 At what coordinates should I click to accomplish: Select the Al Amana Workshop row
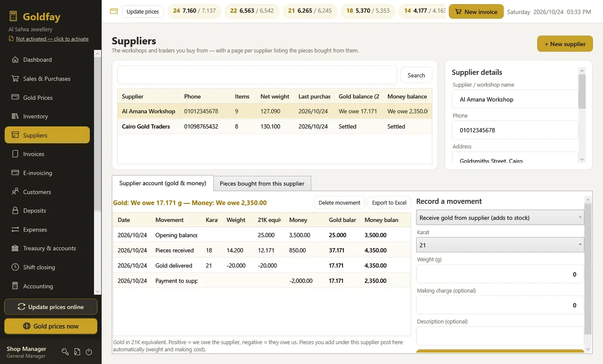click(x=275, y=112)
